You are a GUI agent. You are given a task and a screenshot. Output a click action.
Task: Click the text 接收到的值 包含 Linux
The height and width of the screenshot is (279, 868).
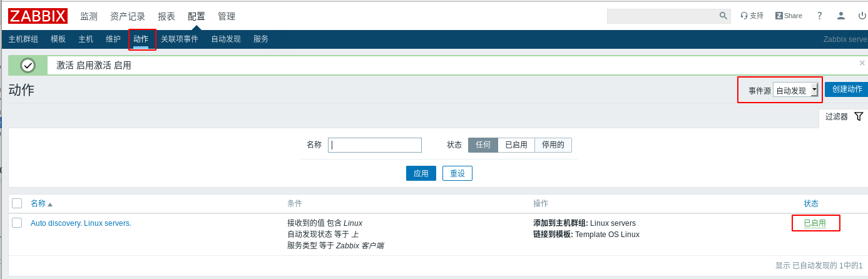(x=325, y=223)
